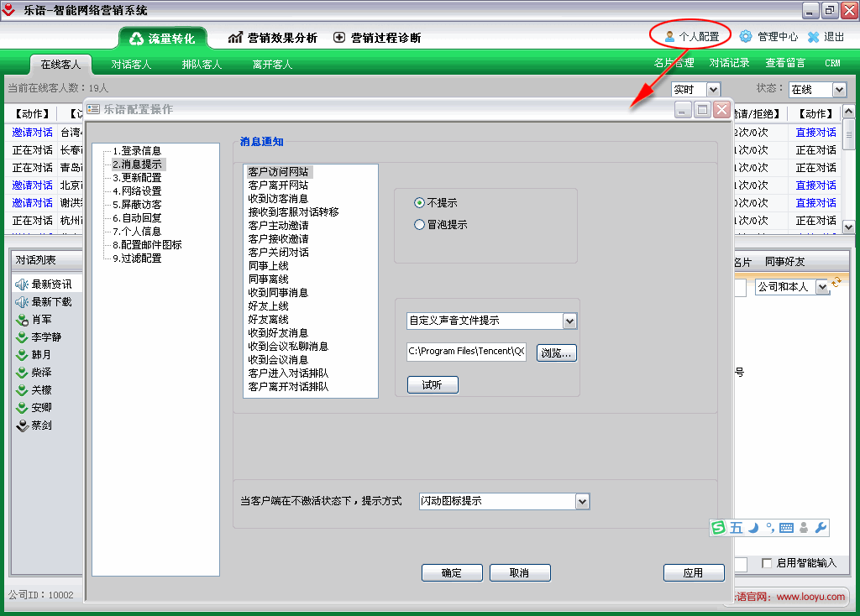Select 收到访客消息 in the notification list
This screenshot has height=616, width=860.
(278, 198)
